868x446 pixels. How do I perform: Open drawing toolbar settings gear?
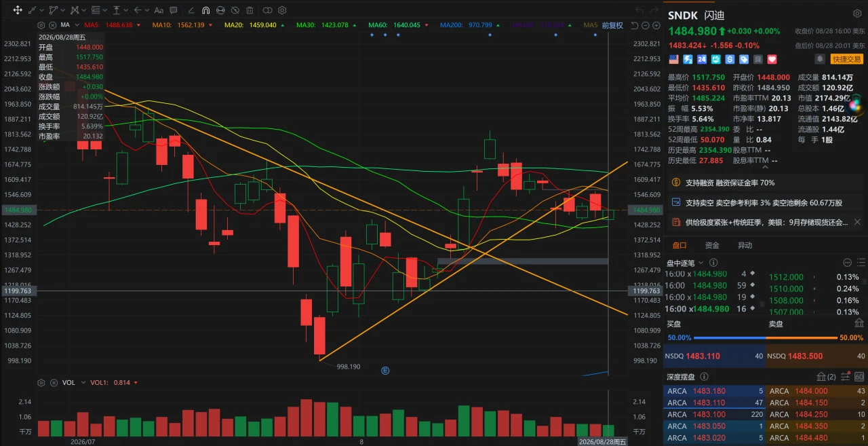[x=282, y=10]
